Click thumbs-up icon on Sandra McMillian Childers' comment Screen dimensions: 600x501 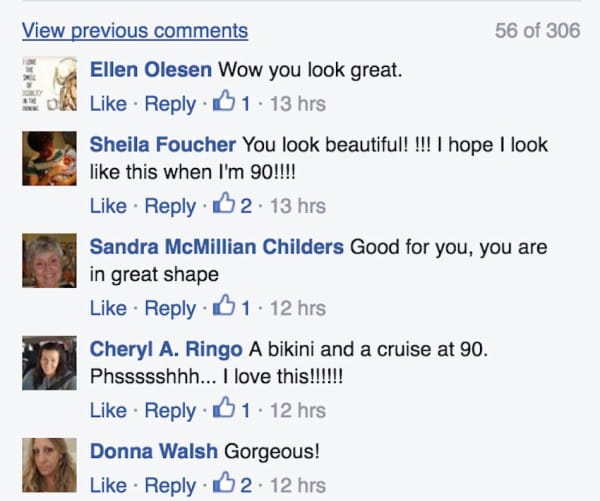coord(225,308)
